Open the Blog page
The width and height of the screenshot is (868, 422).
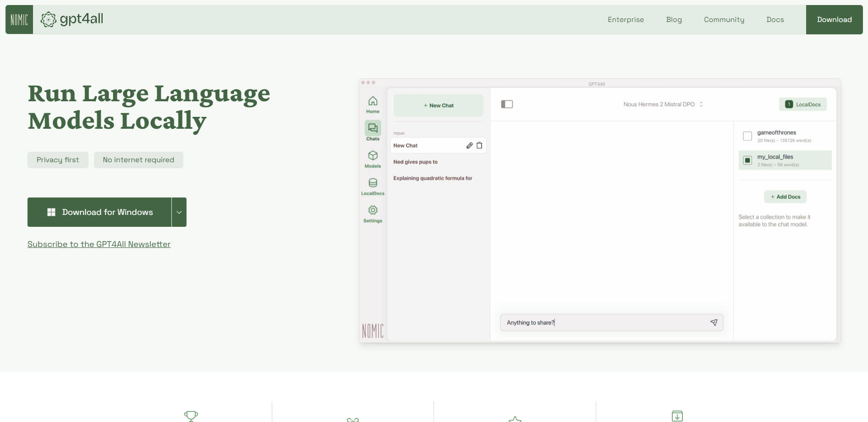coord(674,20)
